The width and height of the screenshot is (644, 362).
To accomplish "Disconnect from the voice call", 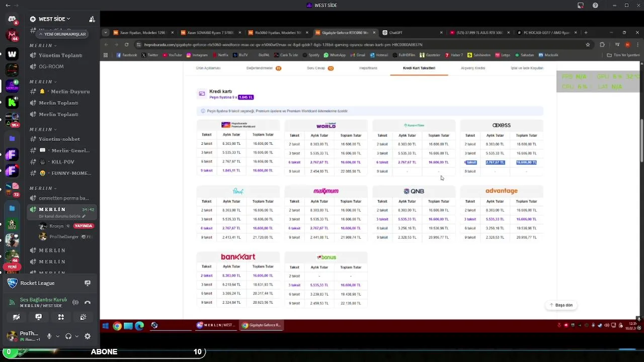I will click(88, 302).
